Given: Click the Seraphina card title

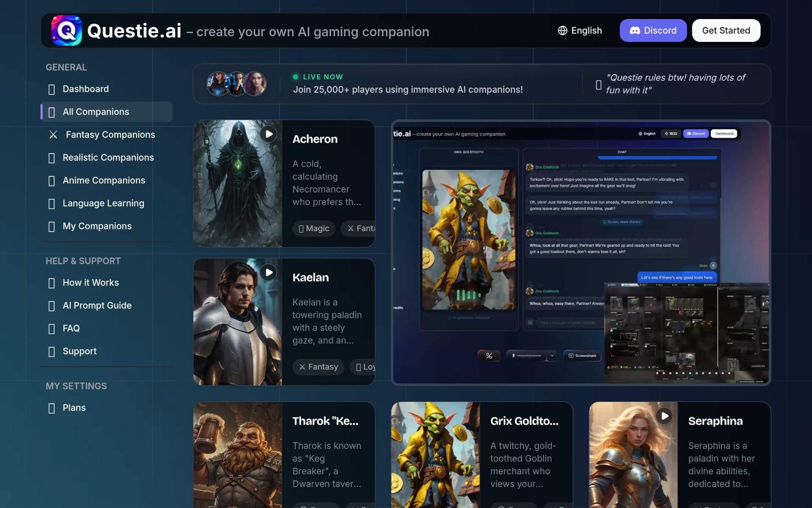Looking at the screenshot, I should (716, 421).
